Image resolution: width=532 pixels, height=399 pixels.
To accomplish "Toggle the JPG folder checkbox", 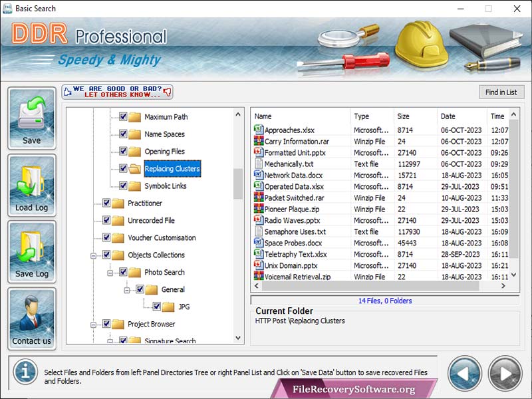I will pos(157,307).
